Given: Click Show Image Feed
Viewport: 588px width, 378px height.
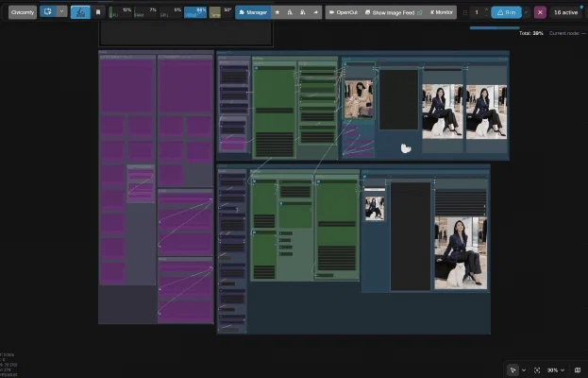Looking at the screenshot, I should (x=394, y=12).
